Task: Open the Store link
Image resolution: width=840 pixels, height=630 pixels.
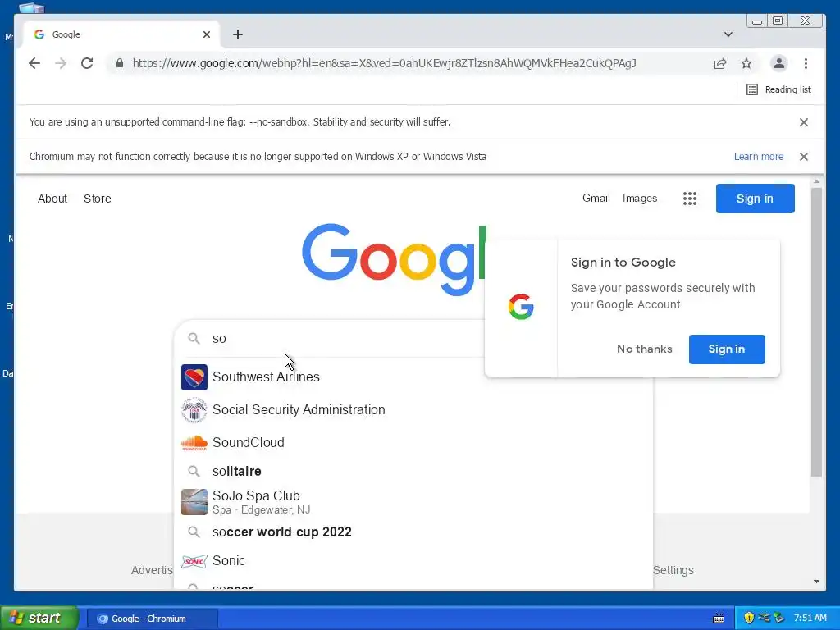Action: pyautogui.click(x=98, y=199)
